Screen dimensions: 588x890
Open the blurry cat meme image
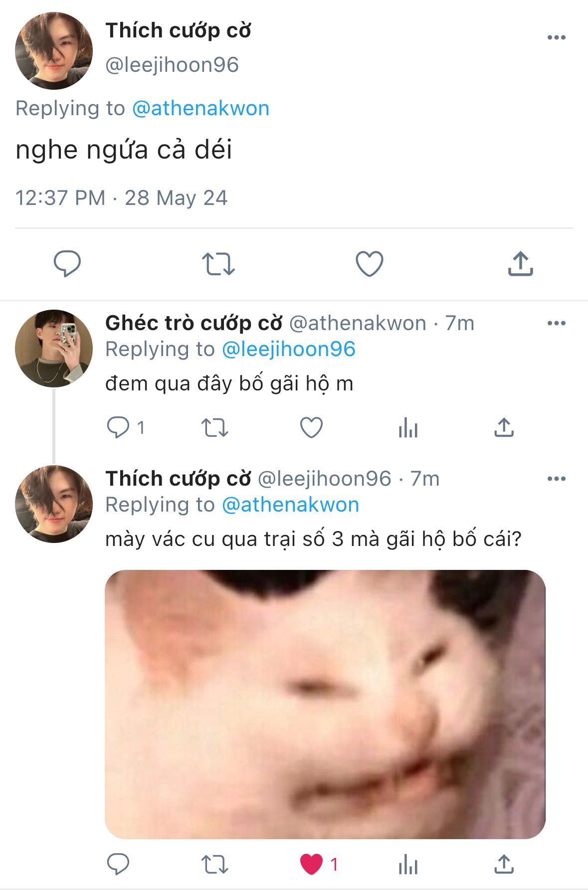[325, 704]
